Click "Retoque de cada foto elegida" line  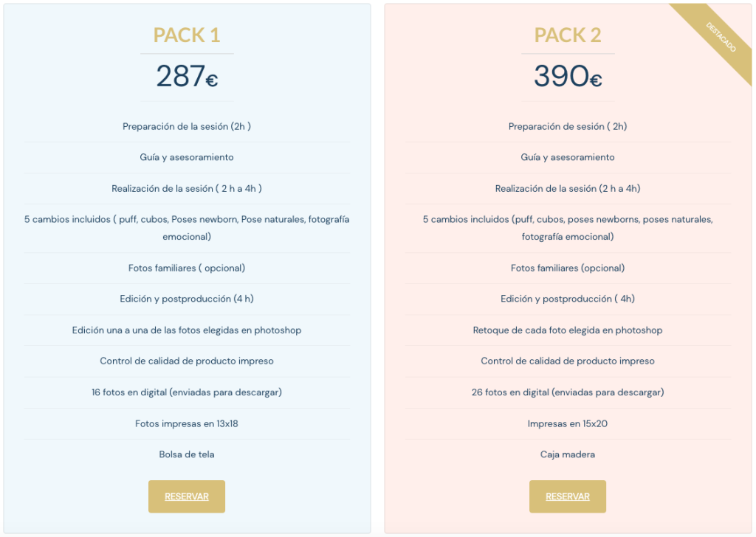[x=568, y=330]
